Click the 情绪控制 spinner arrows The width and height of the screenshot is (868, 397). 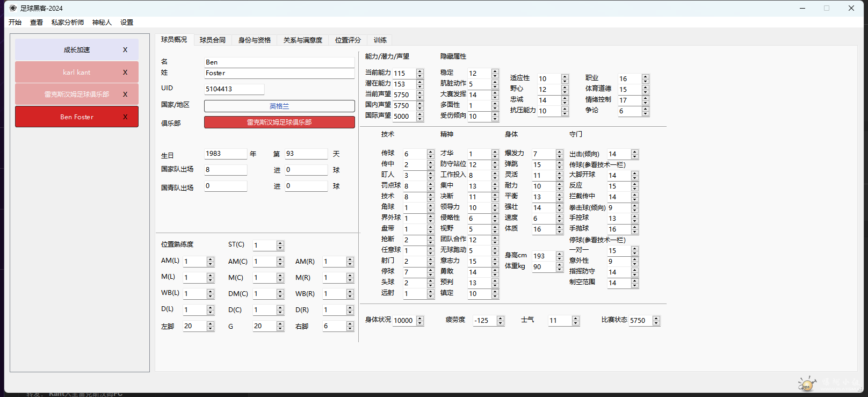(646, 100)
